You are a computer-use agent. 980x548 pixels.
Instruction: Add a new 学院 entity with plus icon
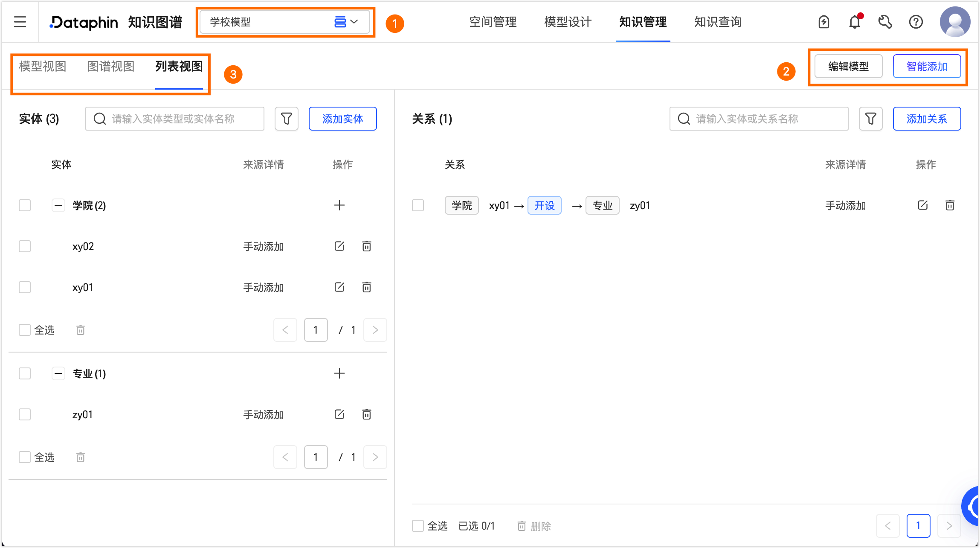click(x=339, y=205)
